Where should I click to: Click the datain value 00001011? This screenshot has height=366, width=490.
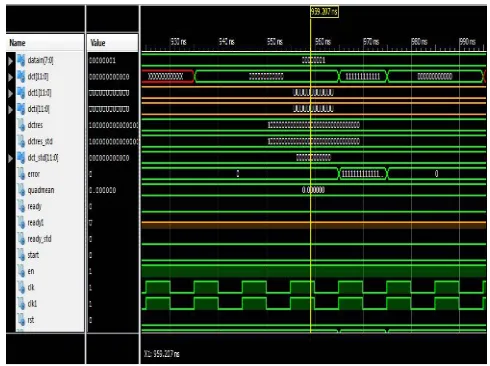[x=102, y=61]
